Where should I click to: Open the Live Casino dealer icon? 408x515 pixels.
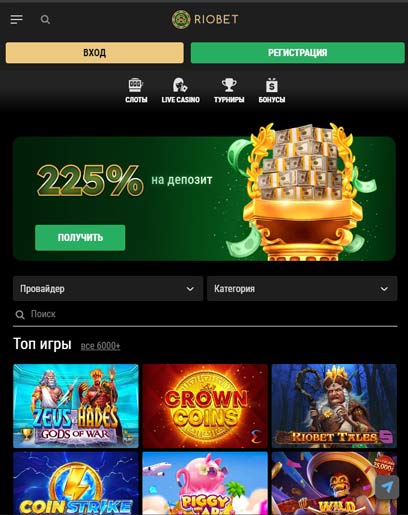click(x=180, y=85)
